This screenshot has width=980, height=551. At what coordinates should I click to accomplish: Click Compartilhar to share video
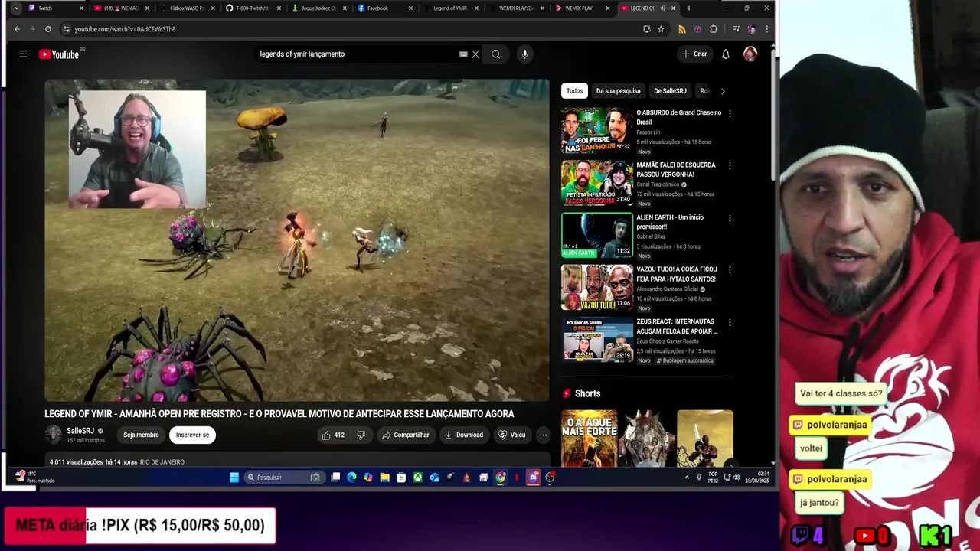click(405, 435)
